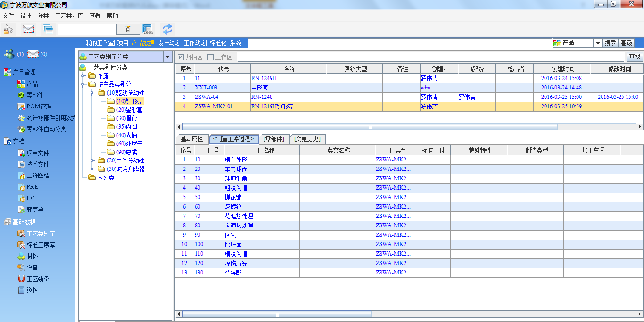Open the 工艺类别库 menu
This screenshot has width=644, height=322.
coord(69,16)
